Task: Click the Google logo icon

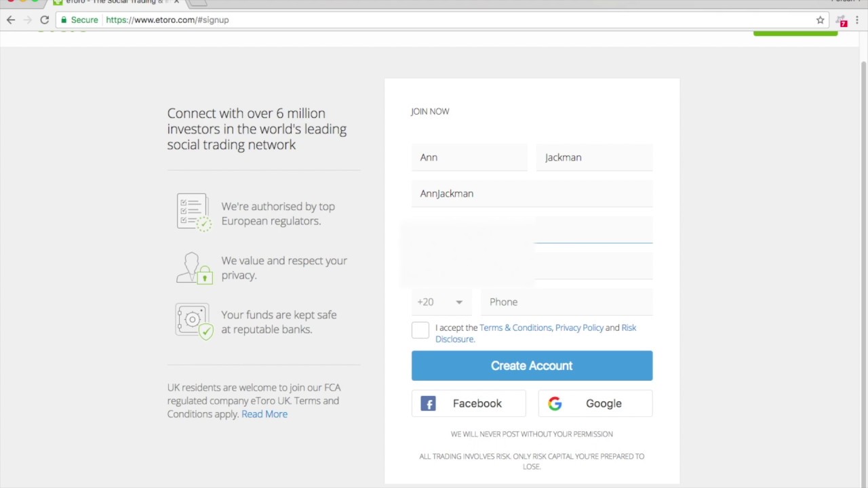Action: tap(555, 404)
